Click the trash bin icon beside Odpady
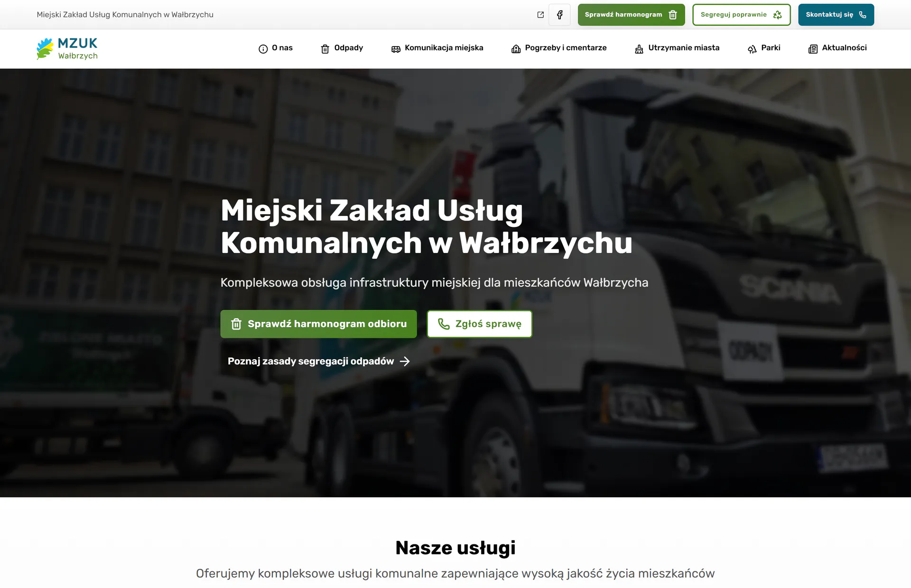Image resolution: width=911 pixels, height=588 pixels. [325, 49]
